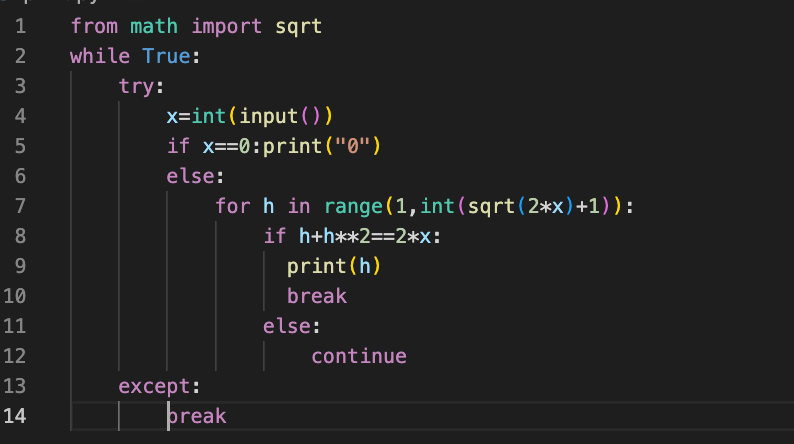Click the 'except' keyword on line 13
Viewport: 794px width, 444px height.
pos(154,386)
